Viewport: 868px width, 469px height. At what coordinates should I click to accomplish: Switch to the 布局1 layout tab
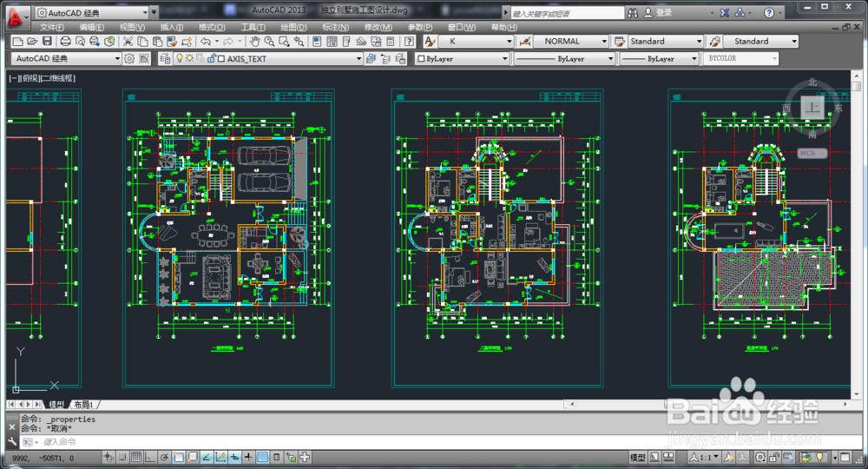click(83, 405)
